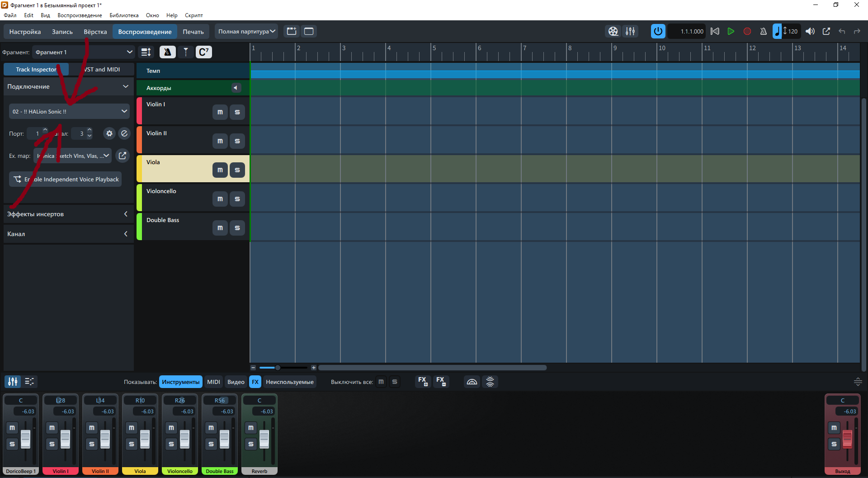
Task: Click the speaker icon in the top toolbar
Action: click(x=810, y=31)
